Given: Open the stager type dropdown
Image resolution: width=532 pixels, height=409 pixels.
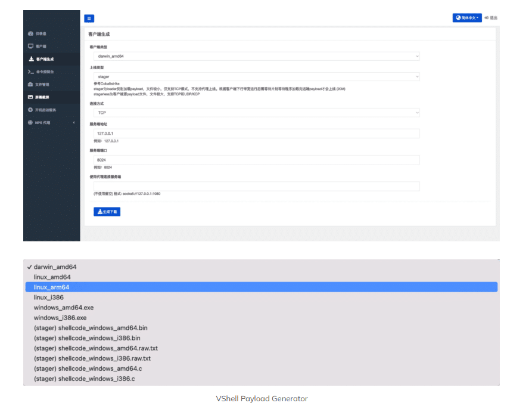Looking at the screenshot, I should [257, 77].
